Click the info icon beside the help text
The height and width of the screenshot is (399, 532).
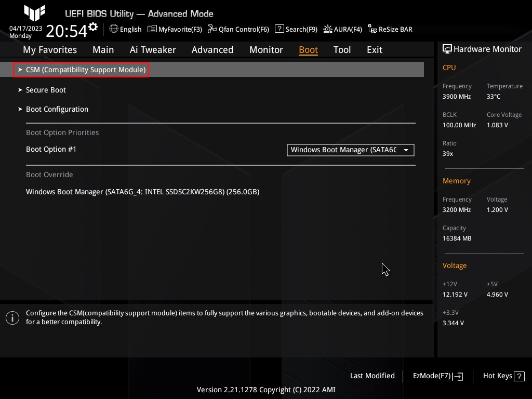12,318
